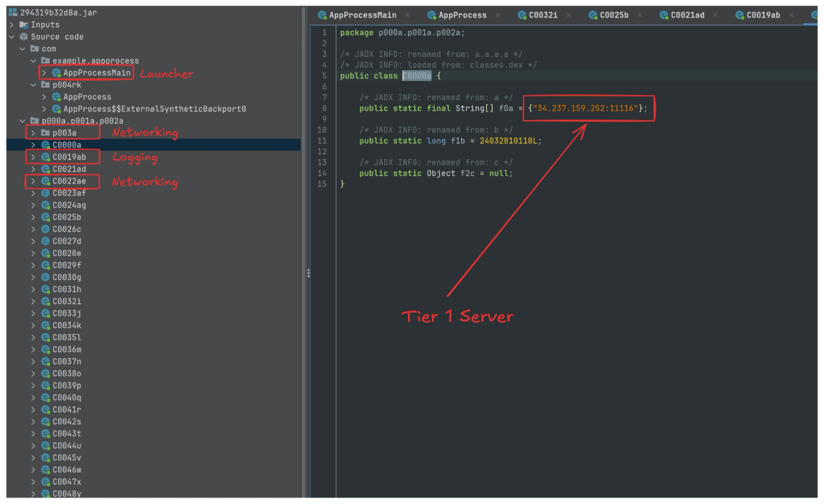The width and height of the screenshot is (824, 504).
Task: Click the C0019ab class icon in tree
Action: click(x=45, y=157)
